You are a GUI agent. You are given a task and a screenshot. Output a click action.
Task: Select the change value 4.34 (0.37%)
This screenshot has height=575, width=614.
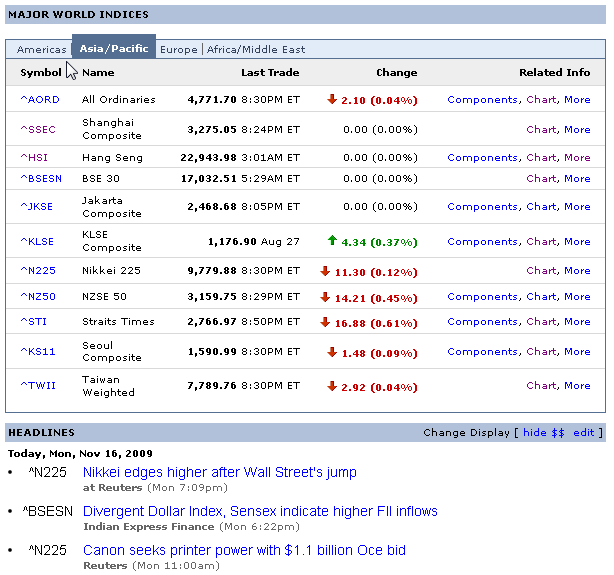379,242
